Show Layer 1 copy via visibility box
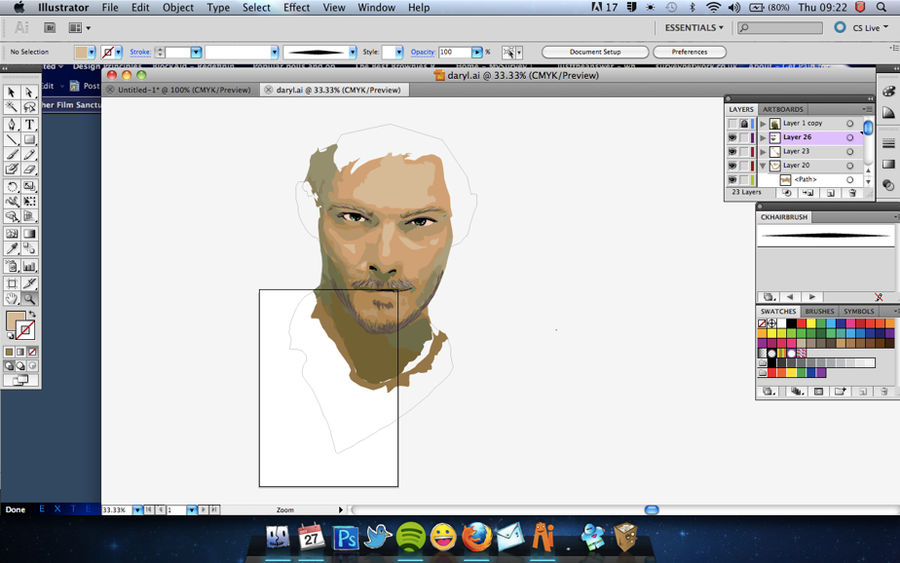Viewport: 900px width, 563px height. [x=732, y=123]
